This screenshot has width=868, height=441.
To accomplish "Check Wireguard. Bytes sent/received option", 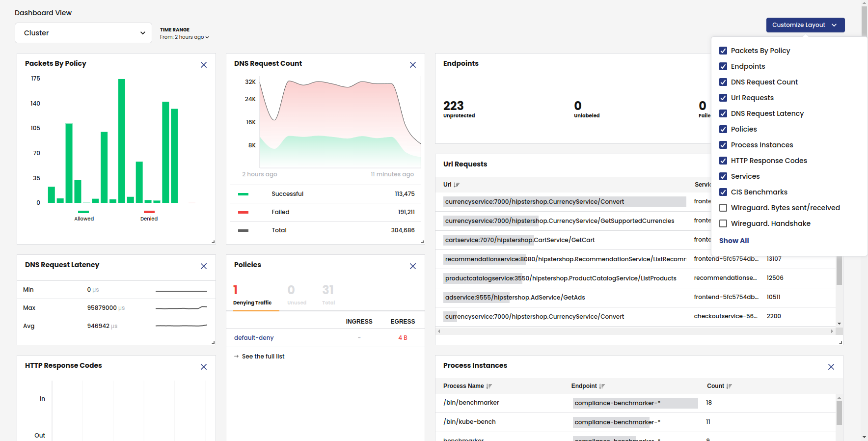I will click(723, 208).
